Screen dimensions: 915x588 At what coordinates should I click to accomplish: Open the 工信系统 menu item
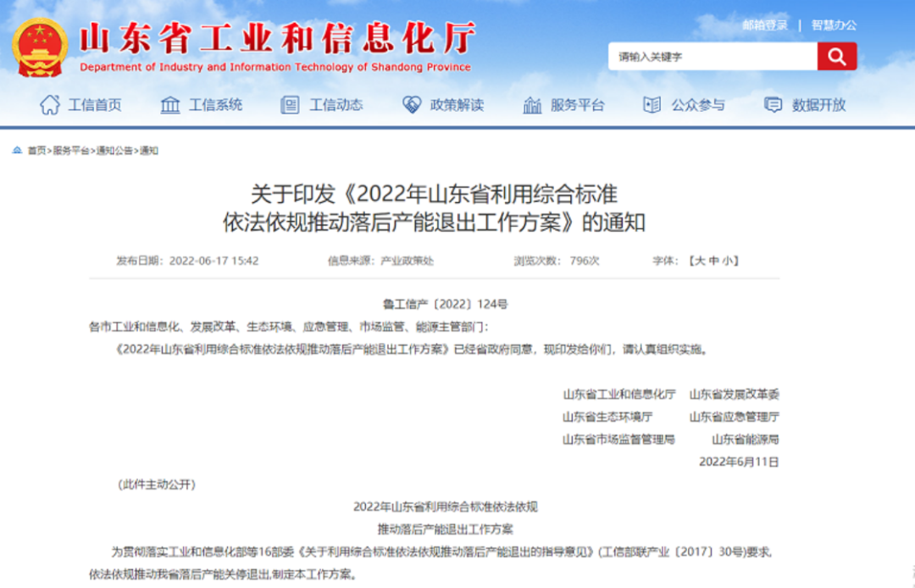pos(215,105)
